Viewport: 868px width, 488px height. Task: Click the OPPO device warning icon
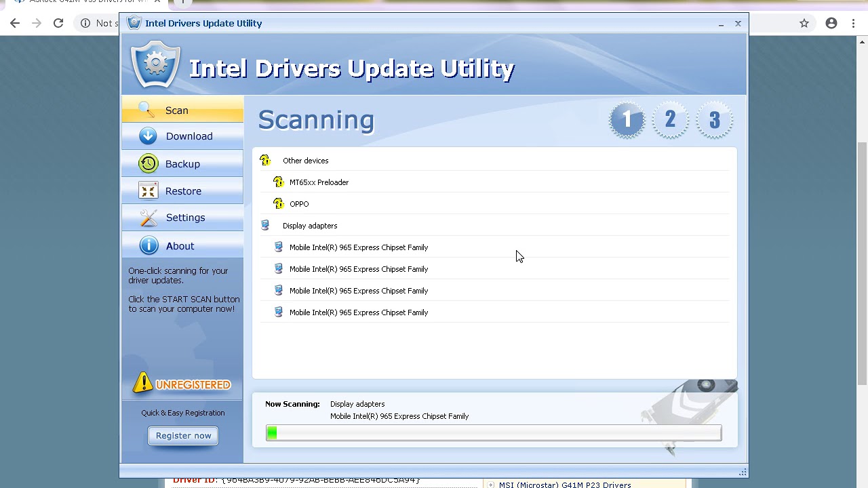pyautogui.click(x=279, y=204)
